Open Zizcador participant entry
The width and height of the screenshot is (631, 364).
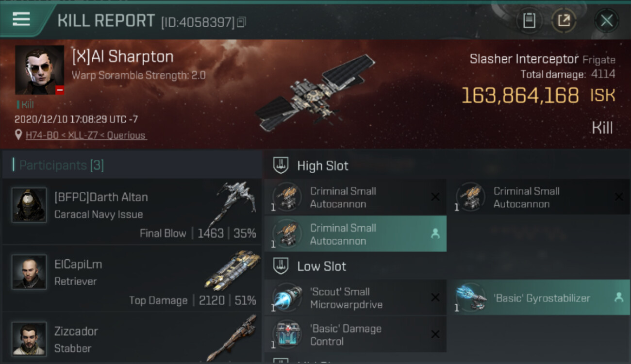(x=132, y=338)
